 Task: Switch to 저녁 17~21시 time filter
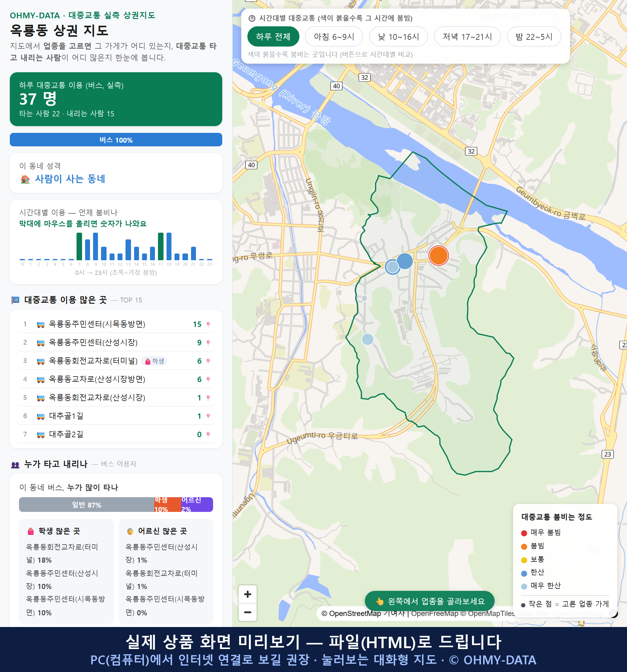(467, 36)
